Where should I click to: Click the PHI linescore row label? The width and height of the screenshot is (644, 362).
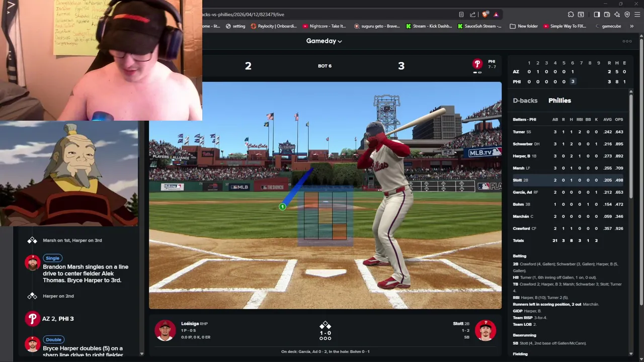point(516,81)
